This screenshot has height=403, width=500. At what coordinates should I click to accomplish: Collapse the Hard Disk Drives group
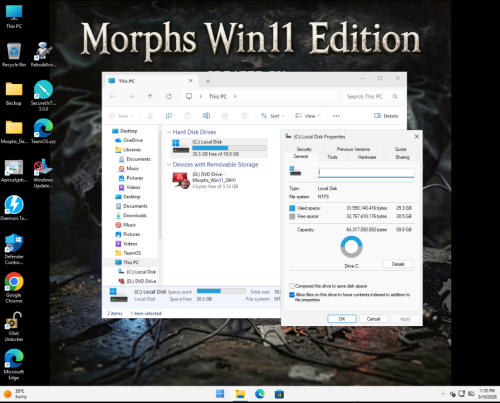coord(169,132)
